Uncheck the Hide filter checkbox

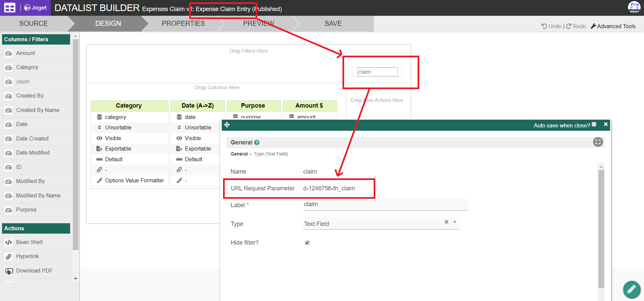click(307, 243)
